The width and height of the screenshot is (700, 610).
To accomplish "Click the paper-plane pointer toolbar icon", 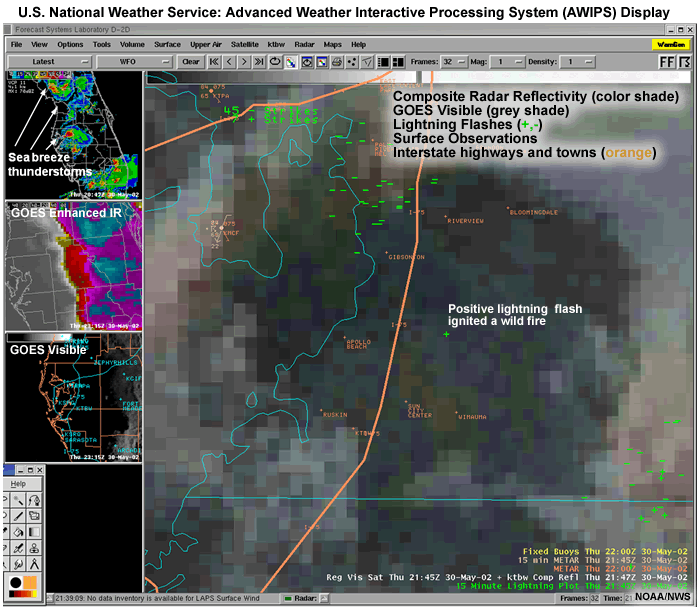I will pos(367,62).
